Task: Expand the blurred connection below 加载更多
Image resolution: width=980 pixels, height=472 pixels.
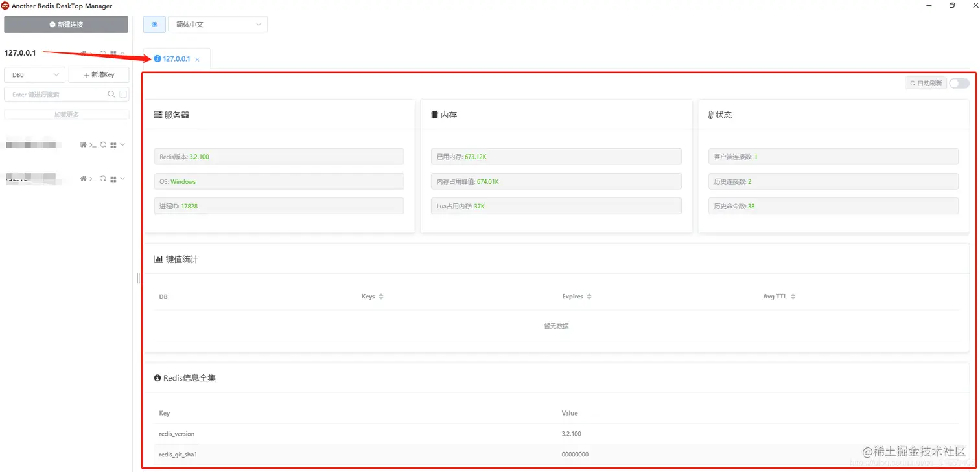Action: coord(122,145)
